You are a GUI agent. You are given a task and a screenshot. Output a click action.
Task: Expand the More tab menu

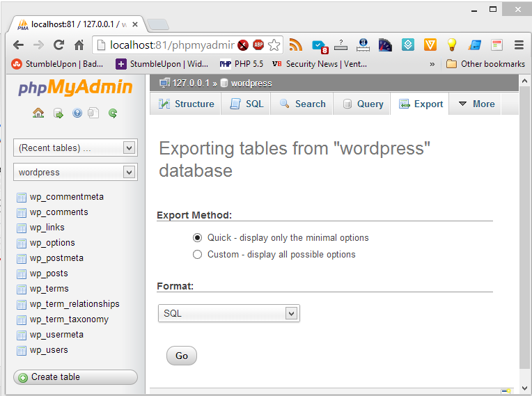pyautogui.click(x=476, y=104)
